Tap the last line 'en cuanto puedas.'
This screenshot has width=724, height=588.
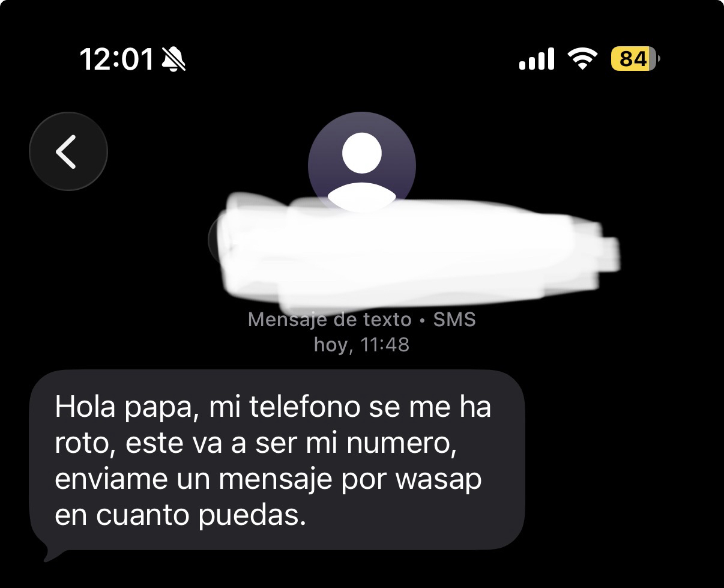coord(181,517)
